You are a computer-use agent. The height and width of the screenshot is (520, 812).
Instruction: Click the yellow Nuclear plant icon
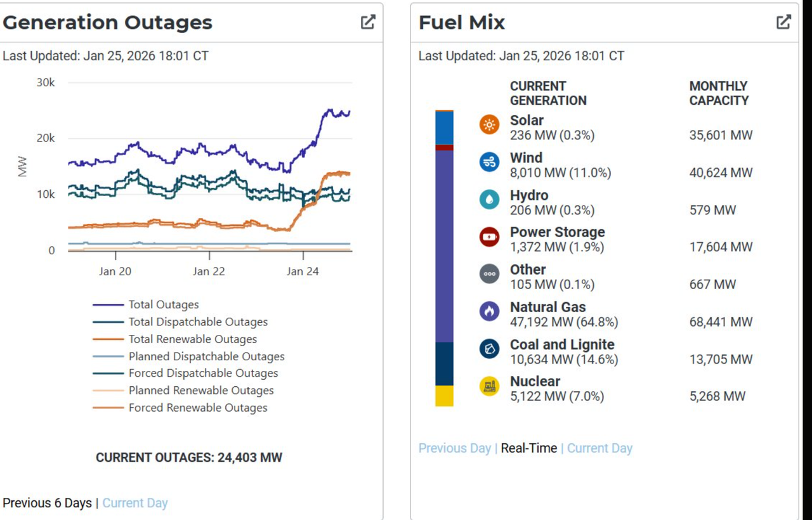489,386
